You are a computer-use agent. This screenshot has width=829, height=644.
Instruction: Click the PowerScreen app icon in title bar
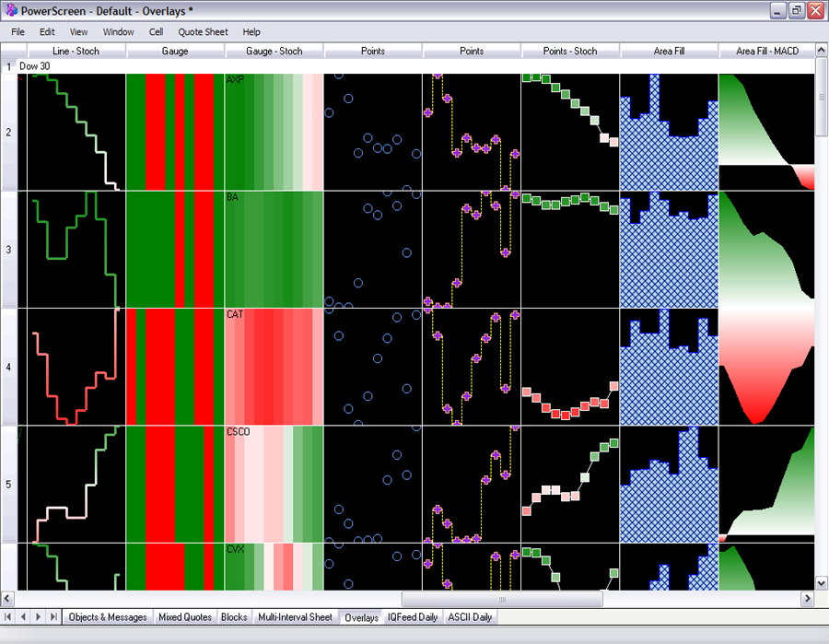pos(10,10)
